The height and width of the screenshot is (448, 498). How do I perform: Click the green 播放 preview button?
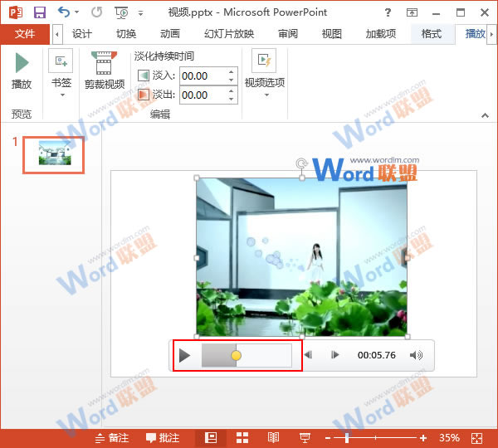coord(22,71)
